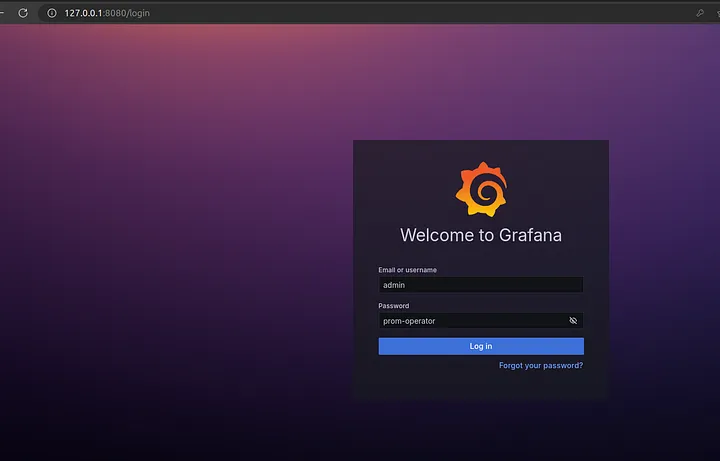Click the Welcome to Grafana heading
This screenshot has width=720, height=461.
pos(481,235)
